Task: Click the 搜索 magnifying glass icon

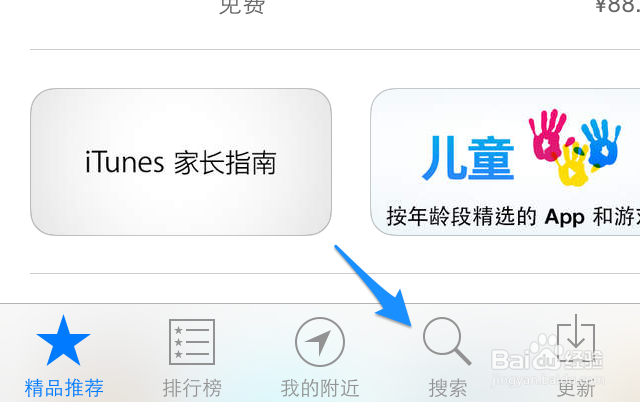Action: point(447,342)
